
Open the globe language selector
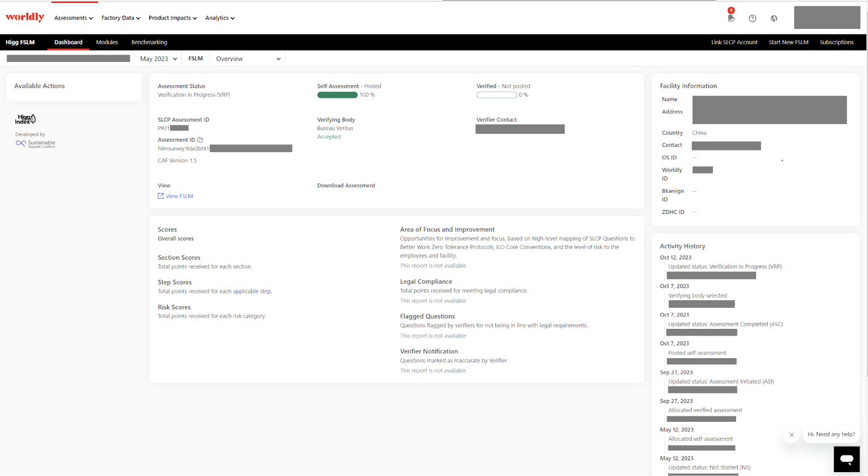tap(774, 18)
